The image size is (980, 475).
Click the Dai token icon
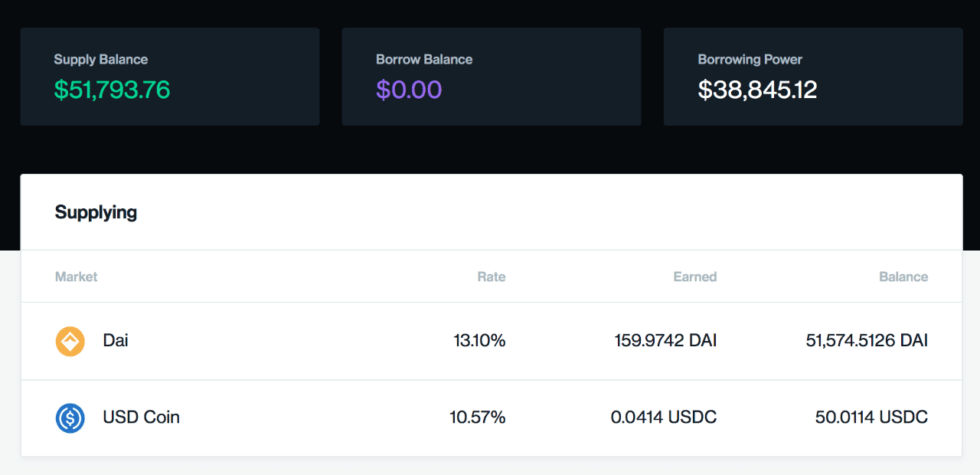coord(70,341)
